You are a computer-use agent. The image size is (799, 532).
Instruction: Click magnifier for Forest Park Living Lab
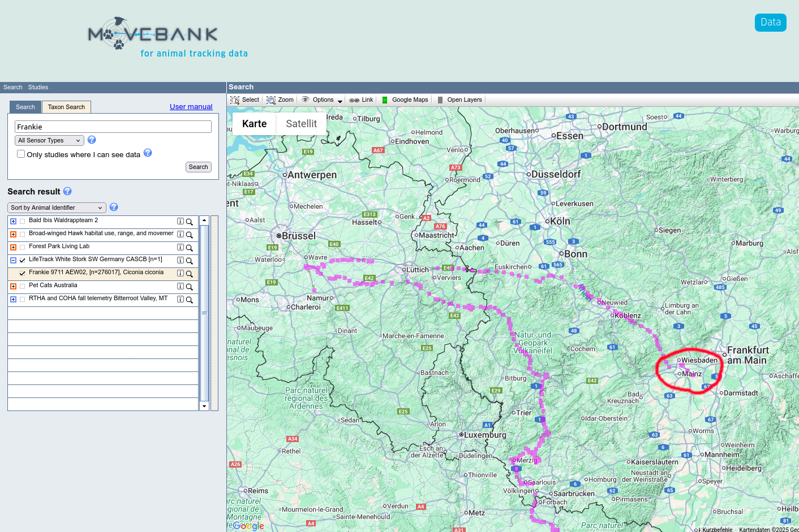pyautogui.click(x=190, y=248)
